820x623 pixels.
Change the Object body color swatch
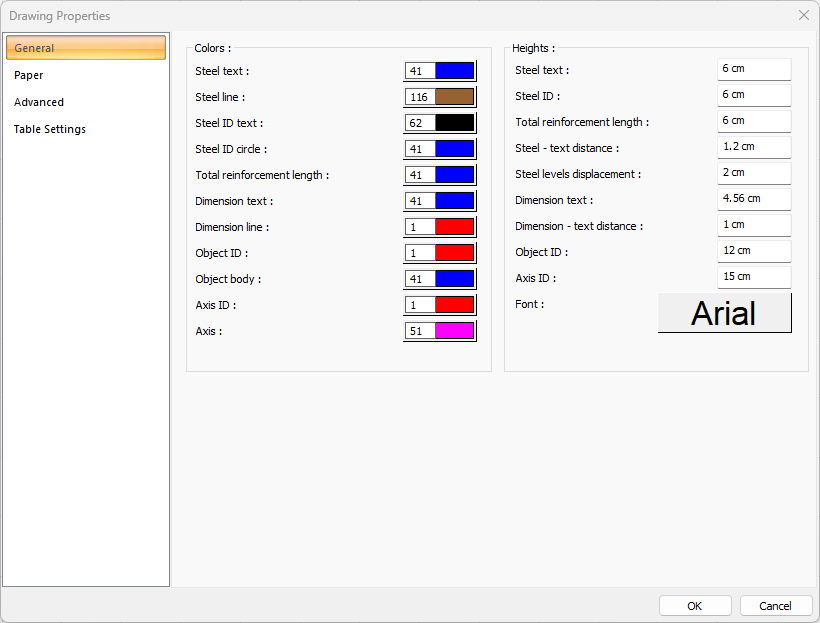click(x=454, y=279)
